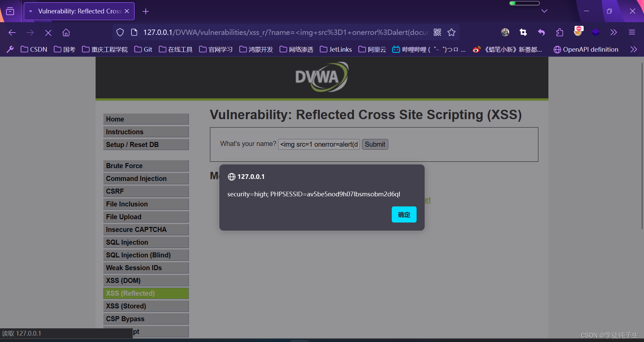This screenshot has height=342, width=644.
Task: Stop page loading with X icon
Action: (48, 33)
